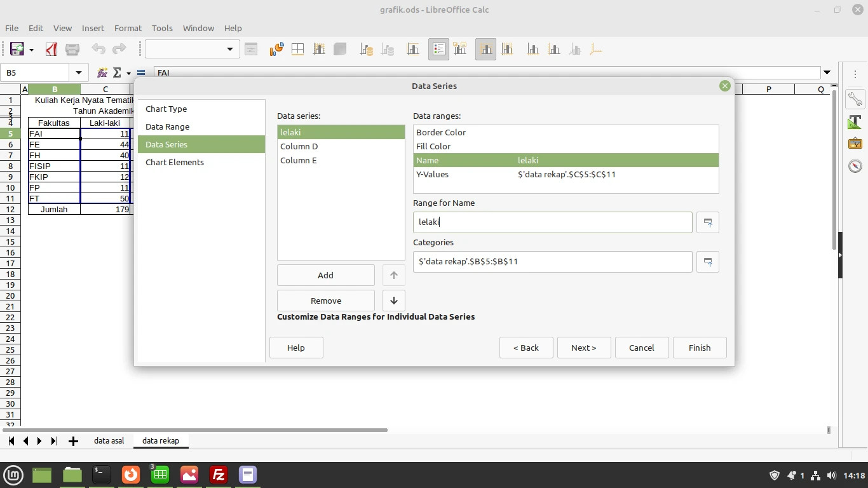Viewport: 868px width, 488px height.
Task: Select the Y-Values data range row
Action: point(566,174)
